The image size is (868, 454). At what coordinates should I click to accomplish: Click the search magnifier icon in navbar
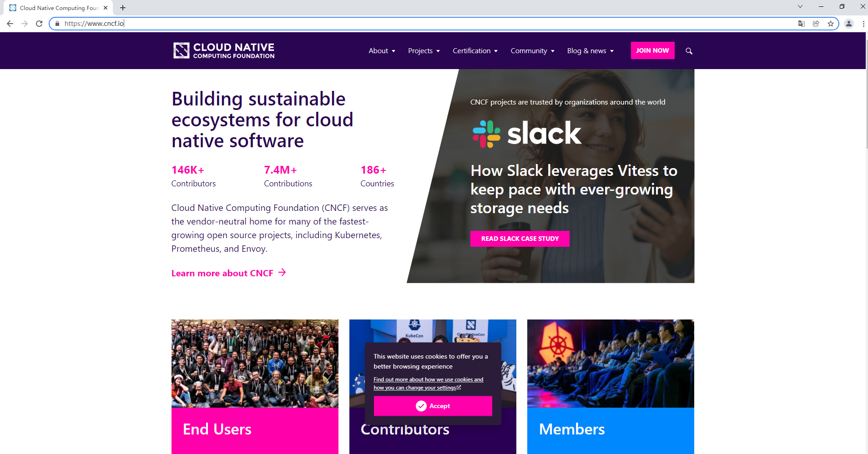click(x=689, y=51)
